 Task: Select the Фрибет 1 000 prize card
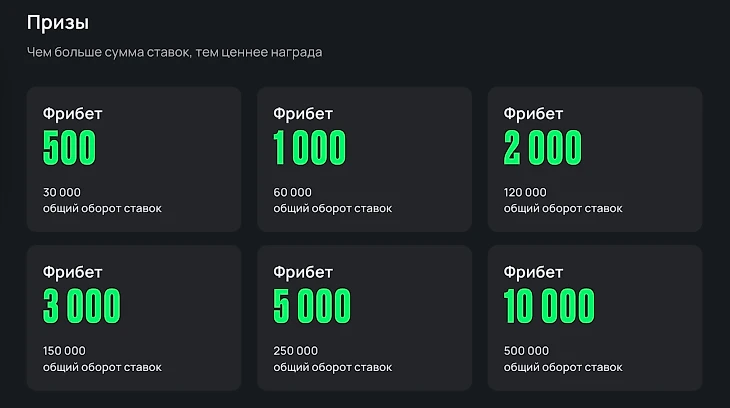pos(364,159)
